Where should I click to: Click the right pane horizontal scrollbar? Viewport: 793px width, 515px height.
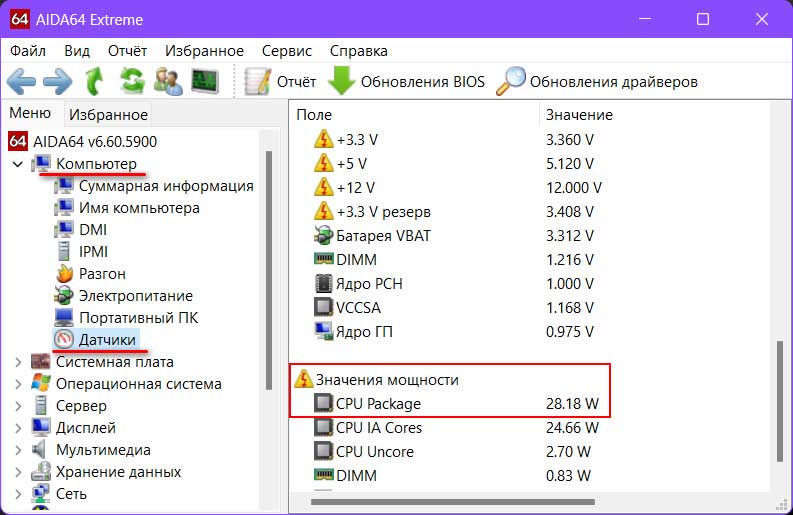(453, 502)
